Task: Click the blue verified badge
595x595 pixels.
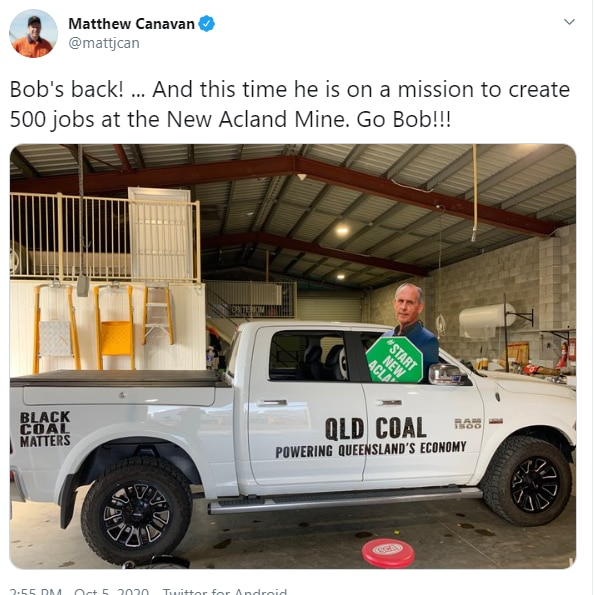Action: click(206, 24)
